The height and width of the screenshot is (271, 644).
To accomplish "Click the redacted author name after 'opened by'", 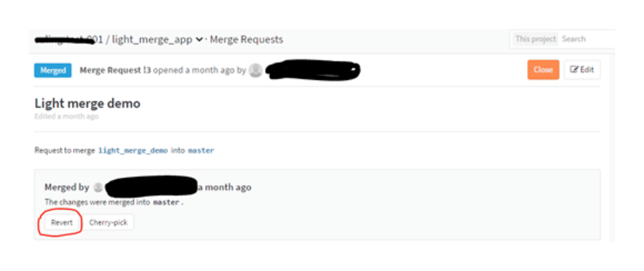I will (x=313, y=70).
